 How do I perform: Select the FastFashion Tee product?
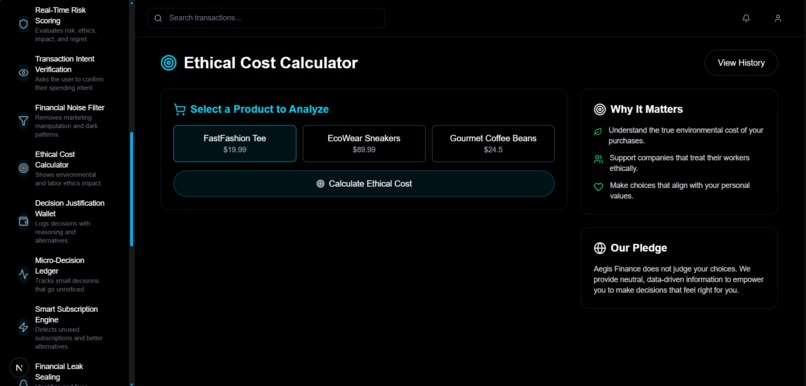(235, 143)
